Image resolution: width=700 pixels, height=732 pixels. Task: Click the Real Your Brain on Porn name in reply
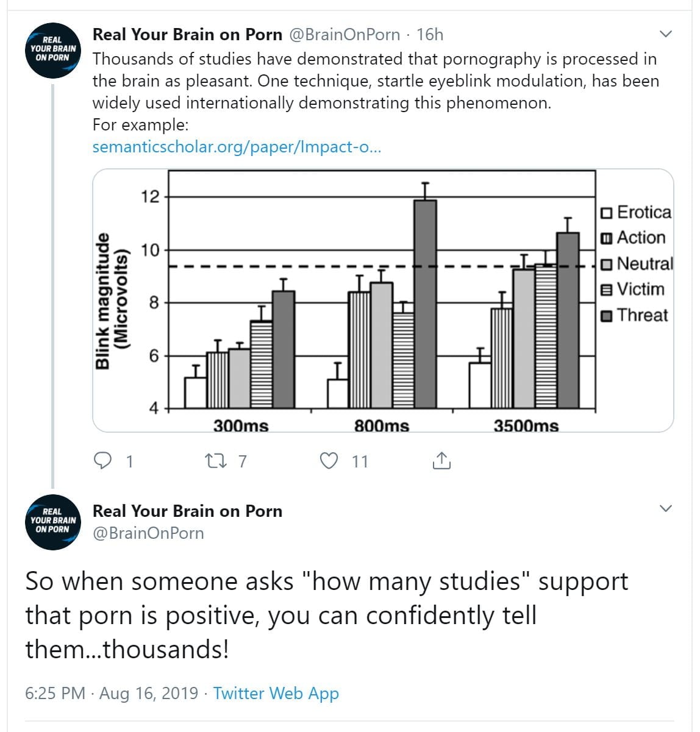pos(187,511)
